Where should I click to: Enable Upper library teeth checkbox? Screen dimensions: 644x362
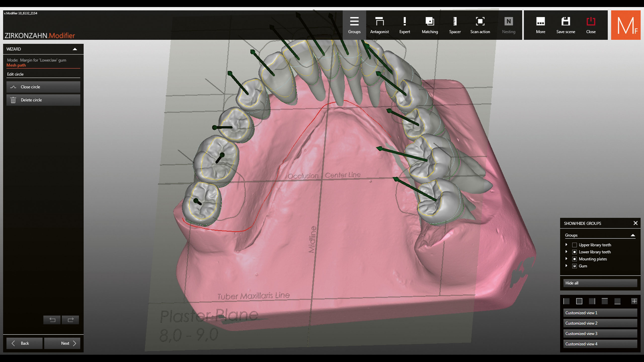click(575, 245)
